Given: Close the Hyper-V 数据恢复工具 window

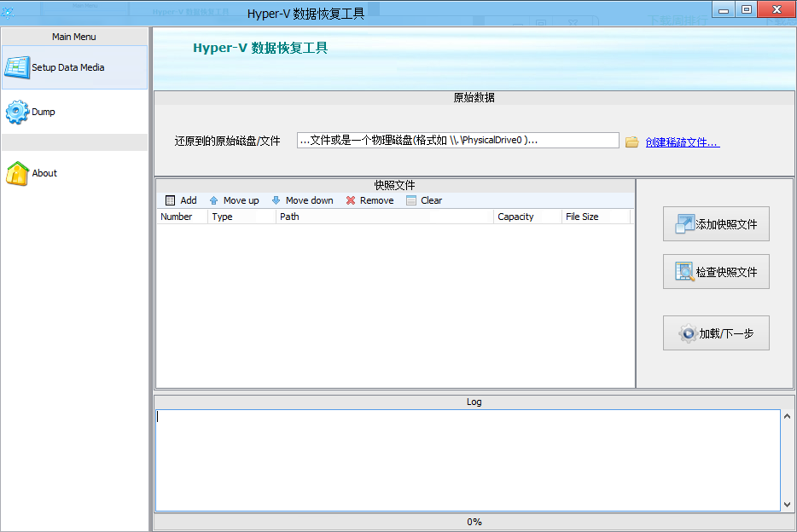Looking at the screenshot, I should tap(777, 9).
